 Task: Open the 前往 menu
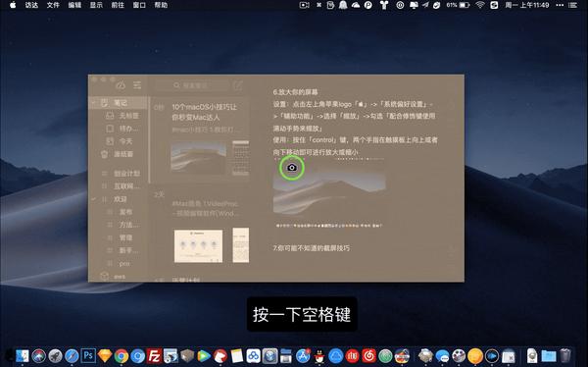[x=118, y=5]
